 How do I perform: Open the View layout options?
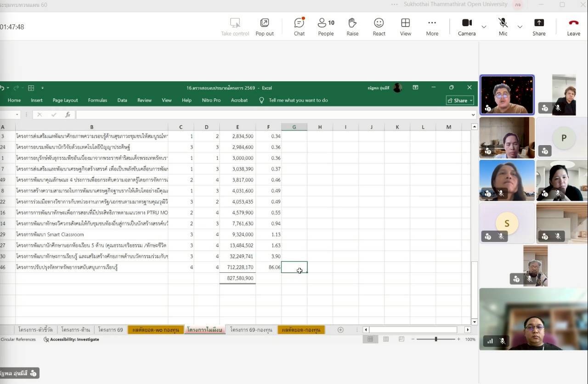(x=405, y=27)
